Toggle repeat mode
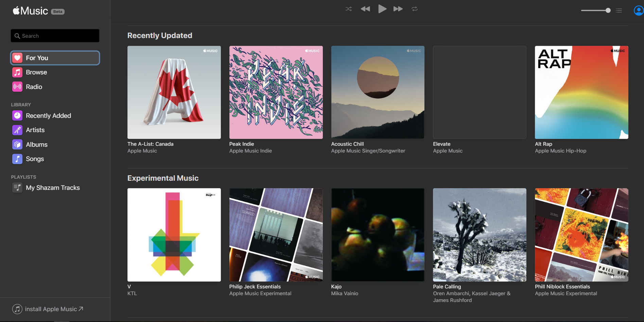Screen dimensions: 644x322 click(x=414, y=9)
